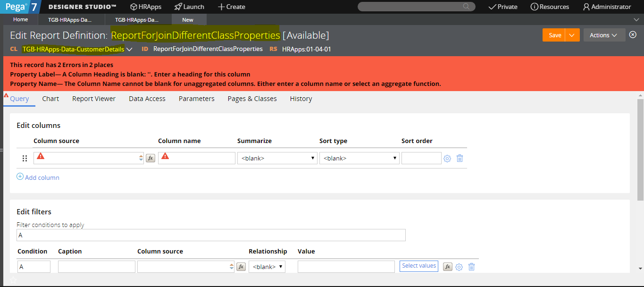
Task: Click the Select values button
Action: 418,266
